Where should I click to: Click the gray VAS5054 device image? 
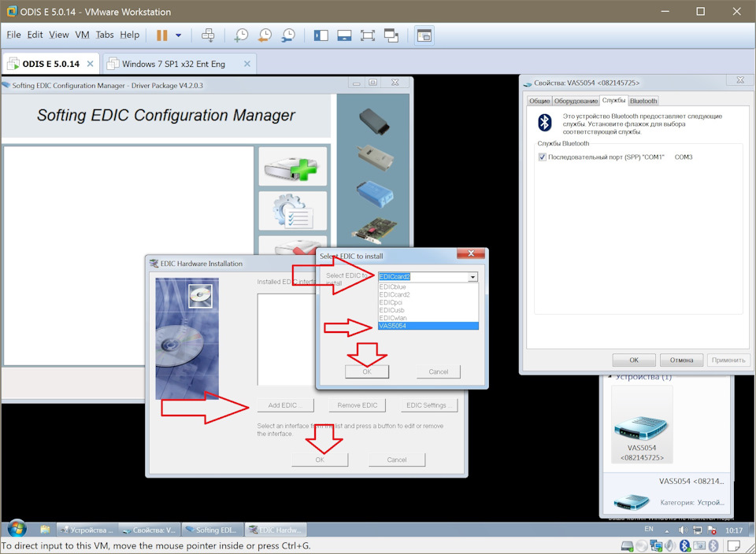coord(375,120)
